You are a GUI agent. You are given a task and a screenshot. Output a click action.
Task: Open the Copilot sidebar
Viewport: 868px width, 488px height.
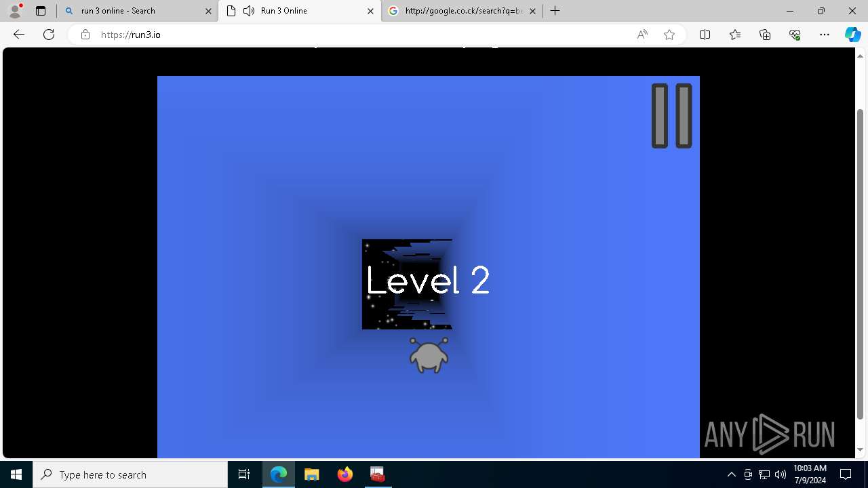852,35
